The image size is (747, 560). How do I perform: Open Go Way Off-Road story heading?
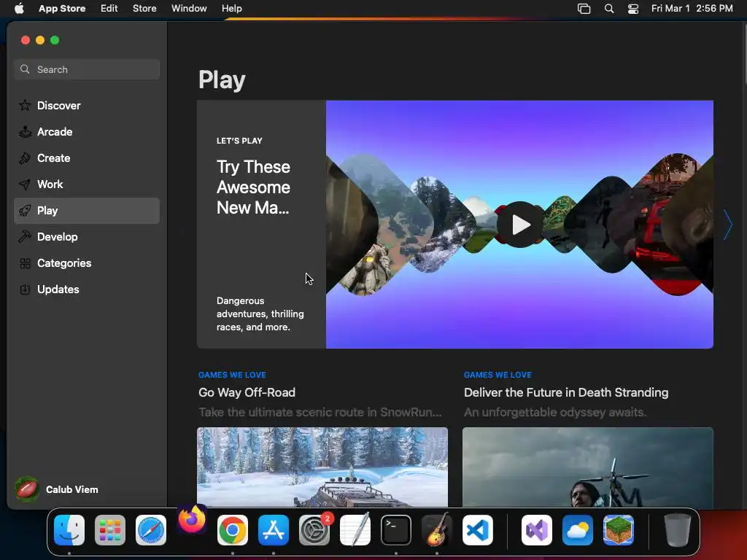[x=247, y=392]
